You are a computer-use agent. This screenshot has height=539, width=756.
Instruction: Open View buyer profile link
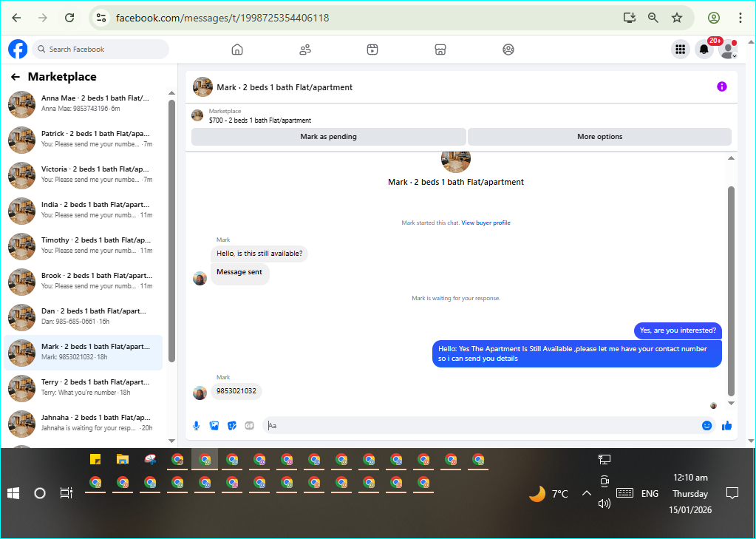pyautogui.click(x=486, y=223)
